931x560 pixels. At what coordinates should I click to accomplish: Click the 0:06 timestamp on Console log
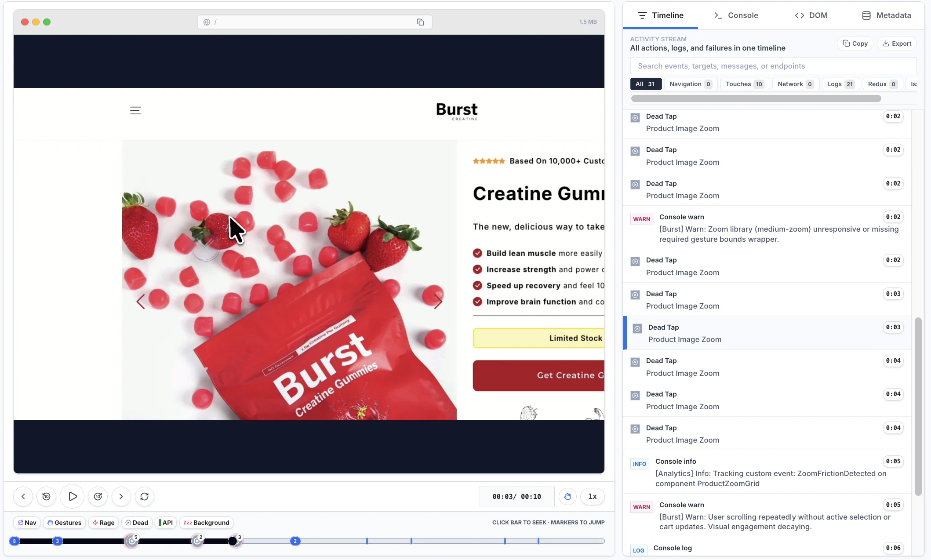click(893, 548)
